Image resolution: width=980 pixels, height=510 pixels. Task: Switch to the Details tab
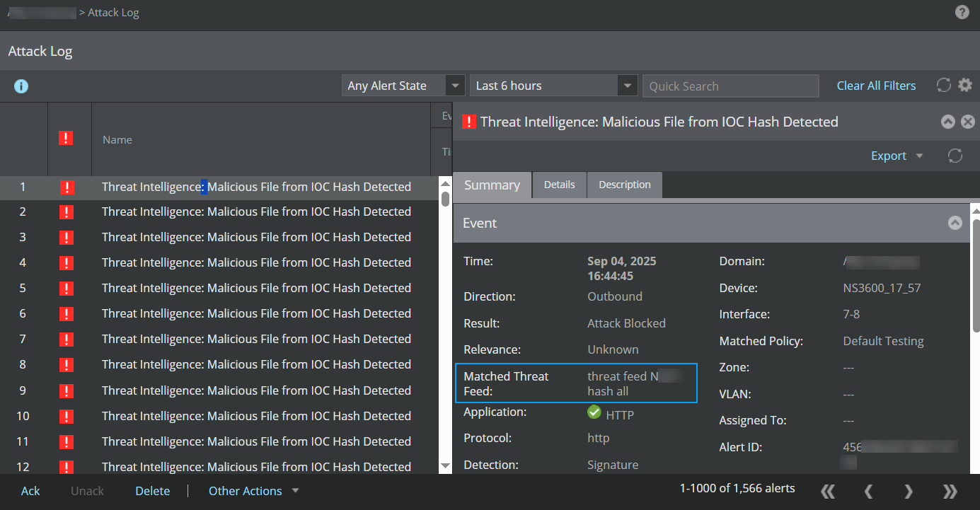click(x=559, y=185)
